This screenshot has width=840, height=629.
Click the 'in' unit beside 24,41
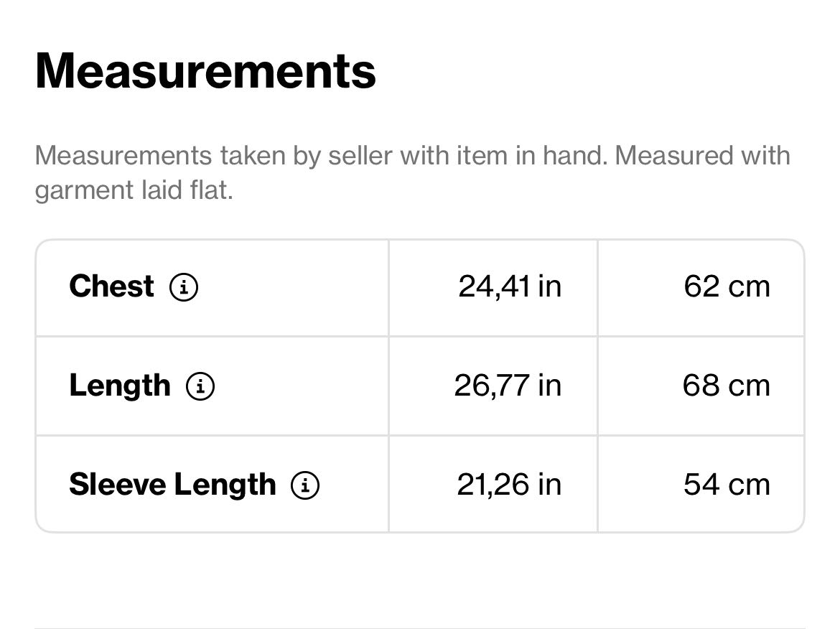pos(550,286)
